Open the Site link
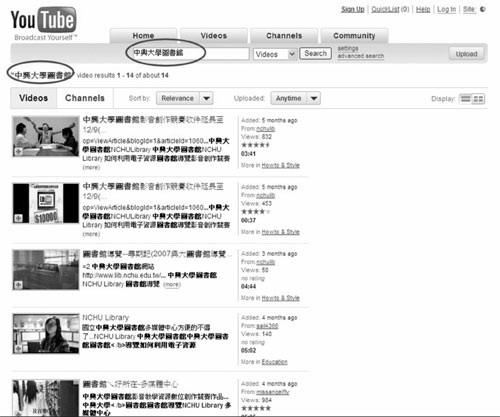The image size is (500, 417). 469,9
